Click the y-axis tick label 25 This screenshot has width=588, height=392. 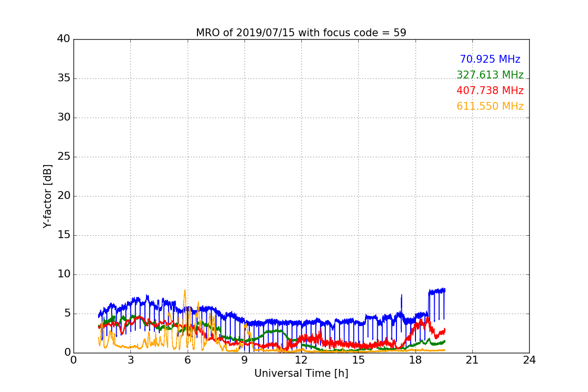64,157
